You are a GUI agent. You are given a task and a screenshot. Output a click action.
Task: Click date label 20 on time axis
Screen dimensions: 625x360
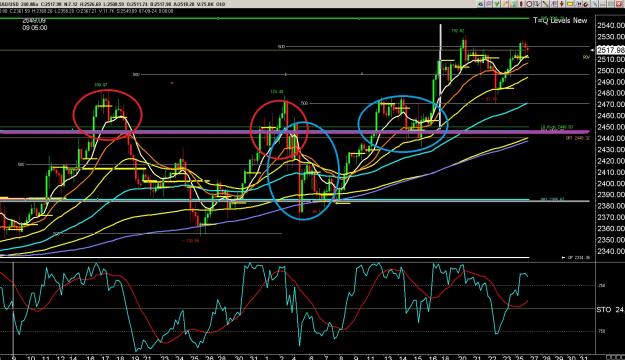462,357
